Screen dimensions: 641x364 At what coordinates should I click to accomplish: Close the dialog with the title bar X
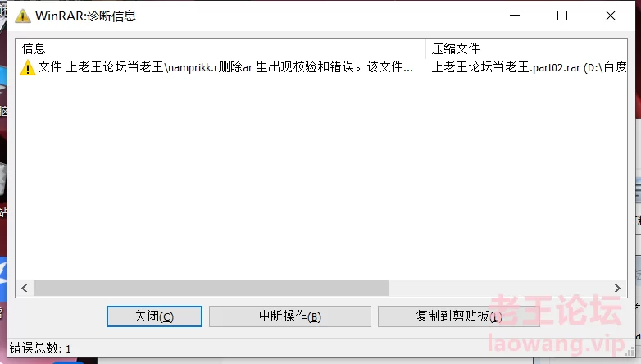click(x=611, y=16)
